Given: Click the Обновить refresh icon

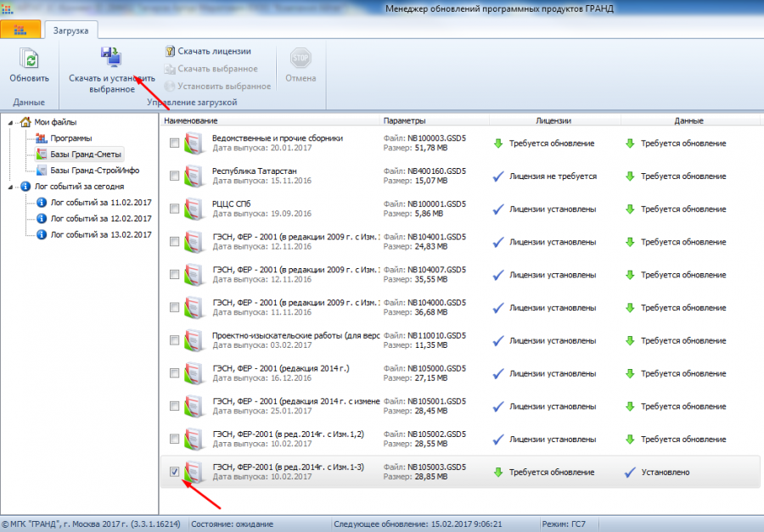Looking at the screenshot, I should [x=29, y=59].
